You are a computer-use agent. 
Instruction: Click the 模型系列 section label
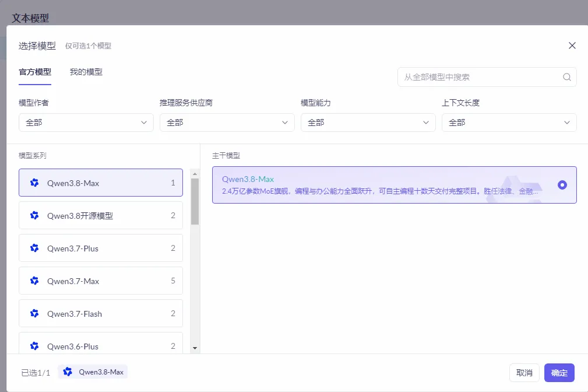click(x=33, y=155)
